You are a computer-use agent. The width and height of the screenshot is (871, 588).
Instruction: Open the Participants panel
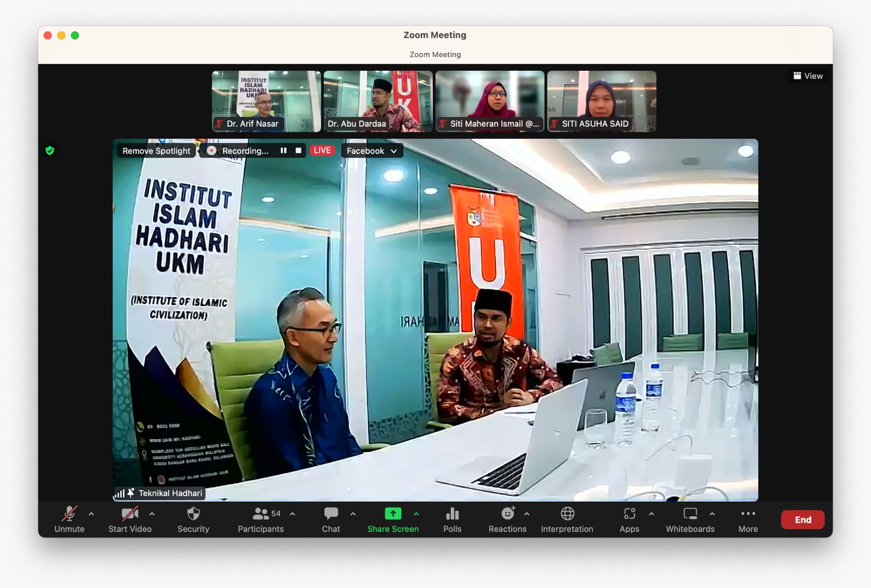[x=261, y=519]
